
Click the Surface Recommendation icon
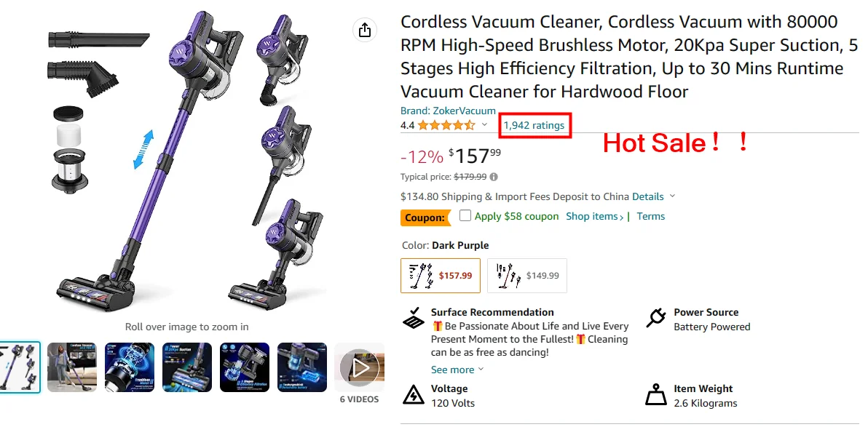(414, 319)
